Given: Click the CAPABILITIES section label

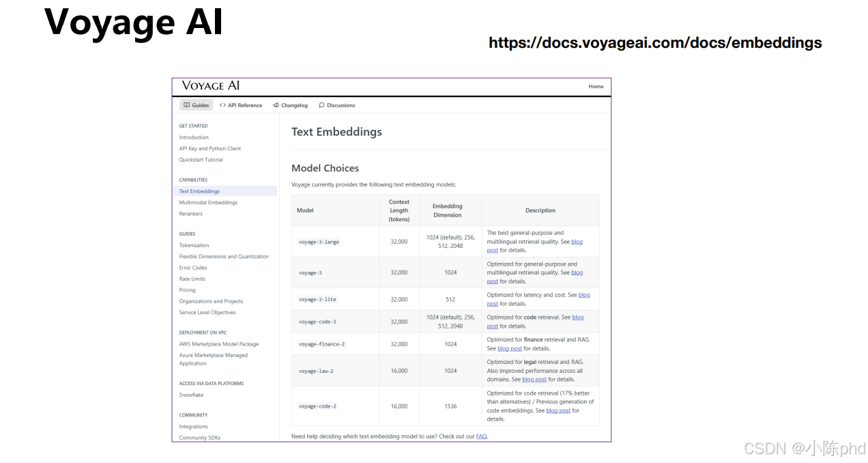Looking at the screenshot, I should point(193,180).
